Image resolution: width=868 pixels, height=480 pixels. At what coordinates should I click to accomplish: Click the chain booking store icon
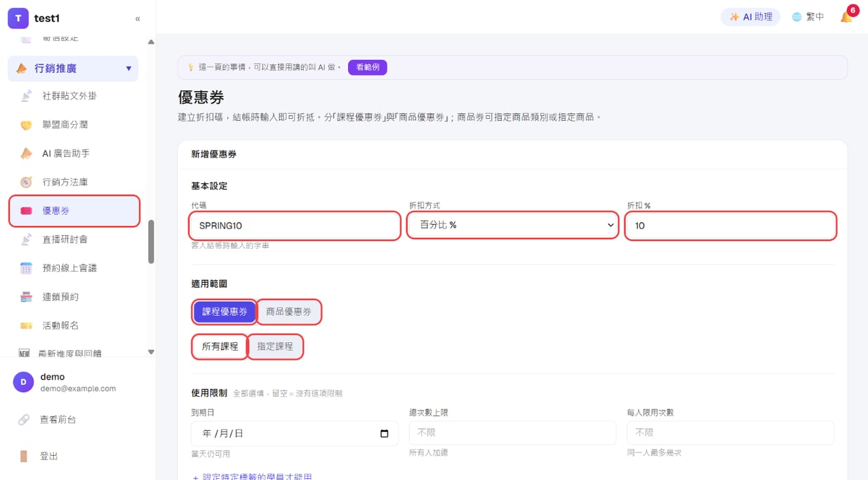(x=26, y=297)
